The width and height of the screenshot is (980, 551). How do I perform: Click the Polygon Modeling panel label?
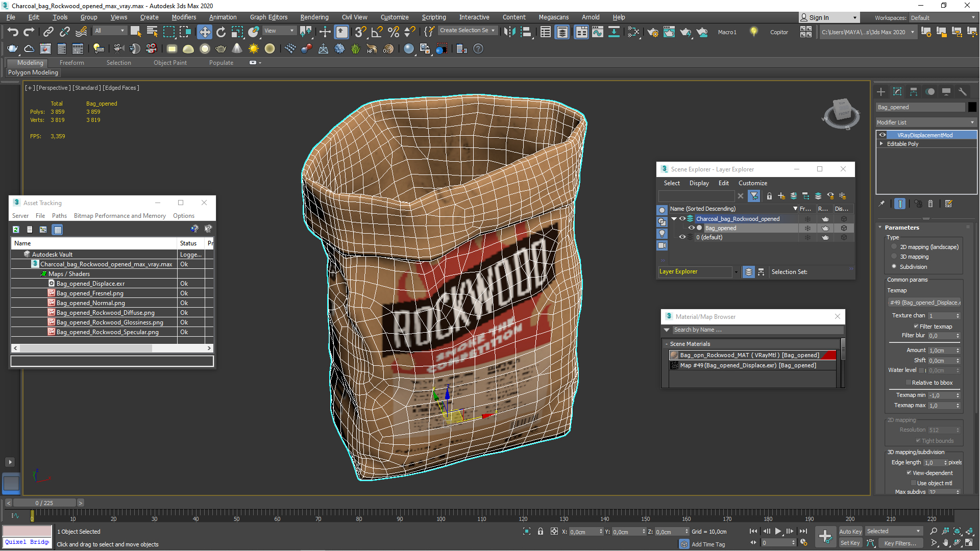(x=33, y=72)
